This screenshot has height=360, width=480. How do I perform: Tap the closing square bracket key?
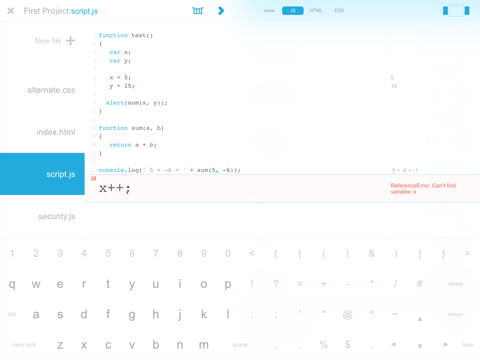point(420,254)
